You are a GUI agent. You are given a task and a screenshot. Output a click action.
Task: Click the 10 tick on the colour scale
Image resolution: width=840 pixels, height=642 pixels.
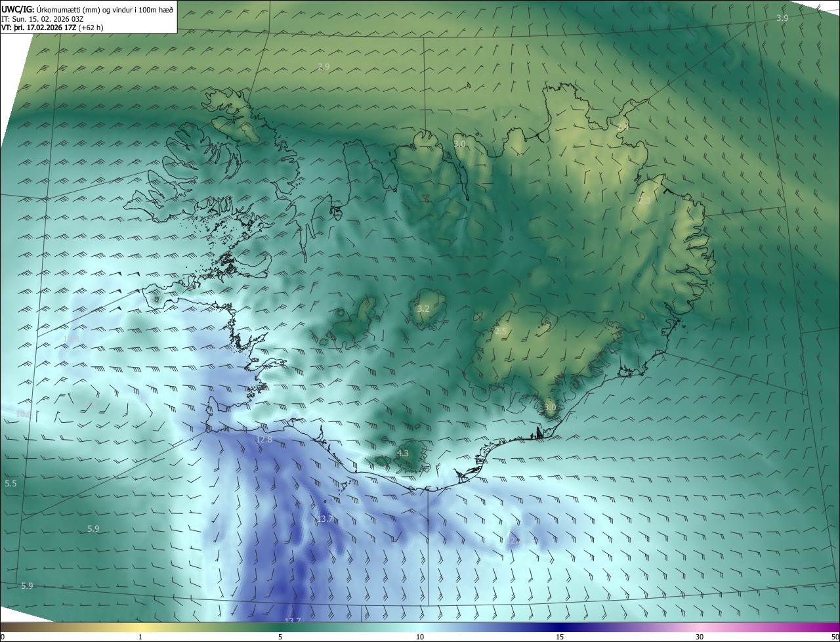tap(420, 637)
